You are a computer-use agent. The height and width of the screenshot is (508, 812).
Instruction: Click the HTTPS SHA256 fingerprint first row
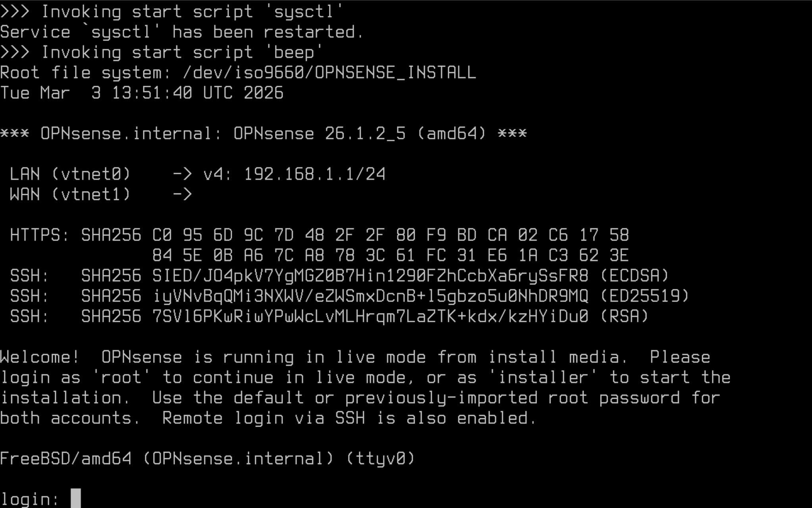(390, 235)
